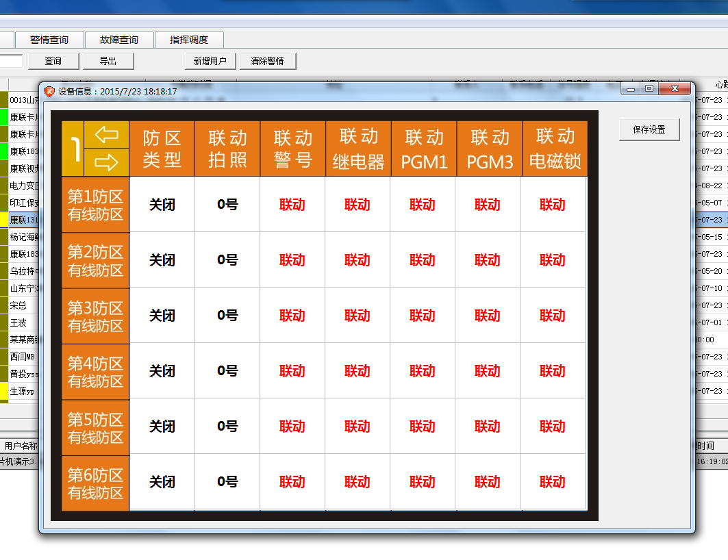The image size is (728, 560).
Task: Click the device info dialog title icon
Action: tap(49, 92)
